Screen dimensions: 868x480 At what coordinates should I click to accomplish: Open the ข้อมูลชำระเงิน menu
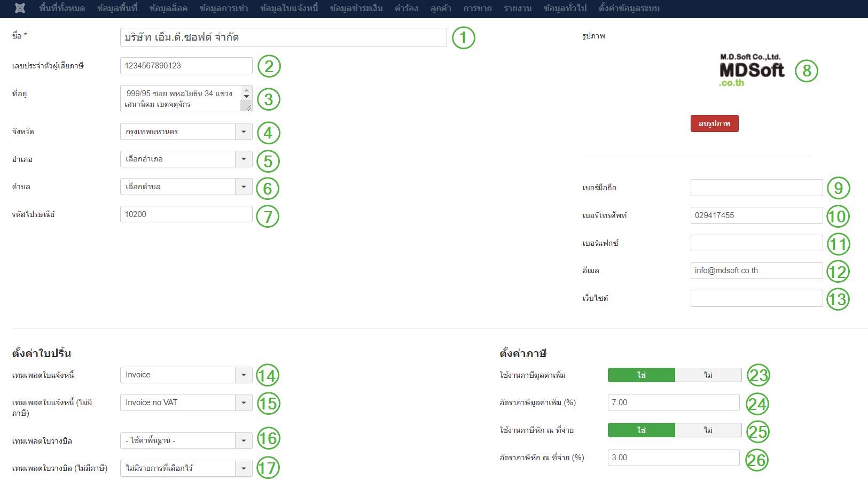[x=356, y=8]
